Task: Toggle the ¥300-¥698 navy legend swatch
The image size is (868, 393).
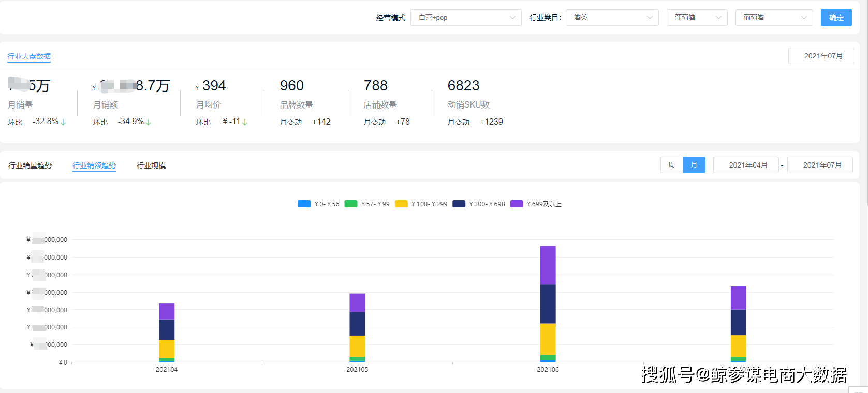Action: [x=459, y=204]
